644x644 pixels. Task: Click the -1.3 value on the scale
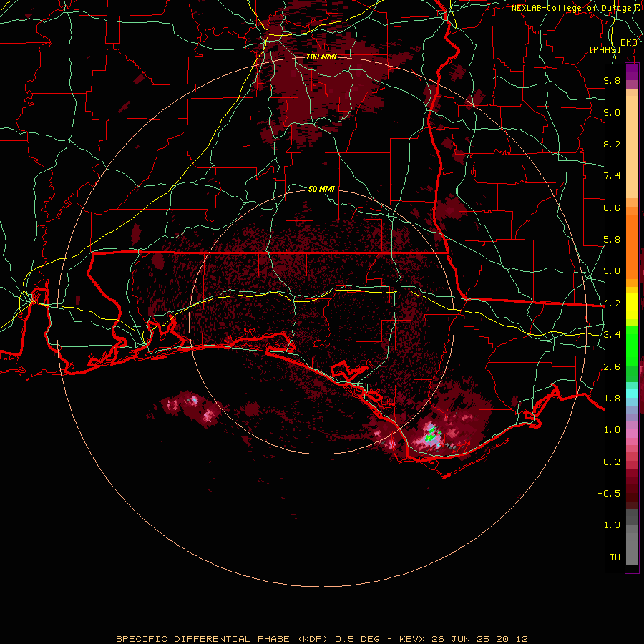[x=609, y=525]
